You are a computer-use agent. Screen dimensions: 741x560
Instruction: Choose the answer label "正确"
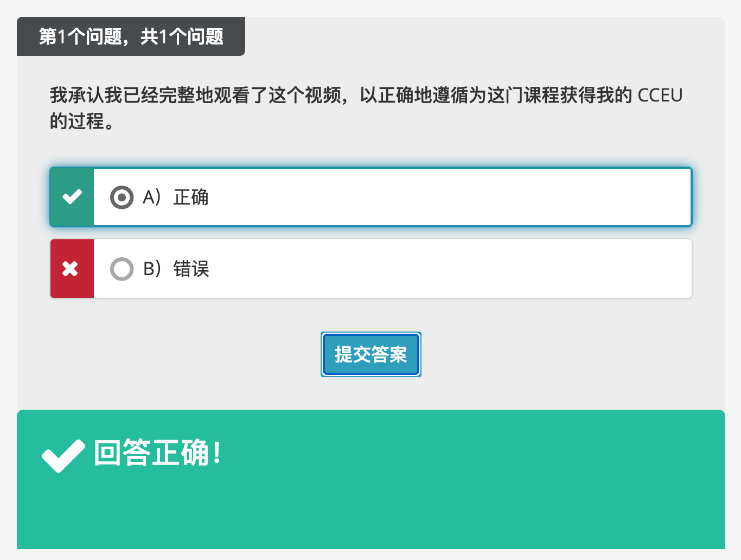191,197
